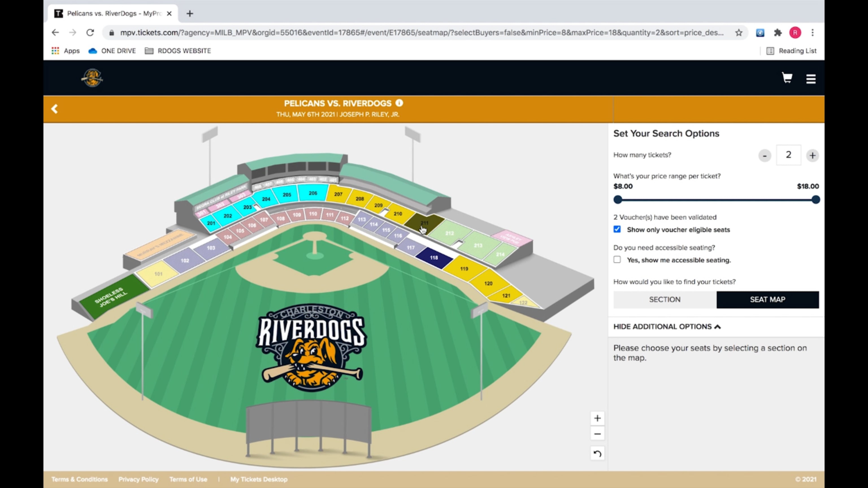Select section 118 on the seat map
This screenshot has height=488, width=868.
click(x=433, y=257)
